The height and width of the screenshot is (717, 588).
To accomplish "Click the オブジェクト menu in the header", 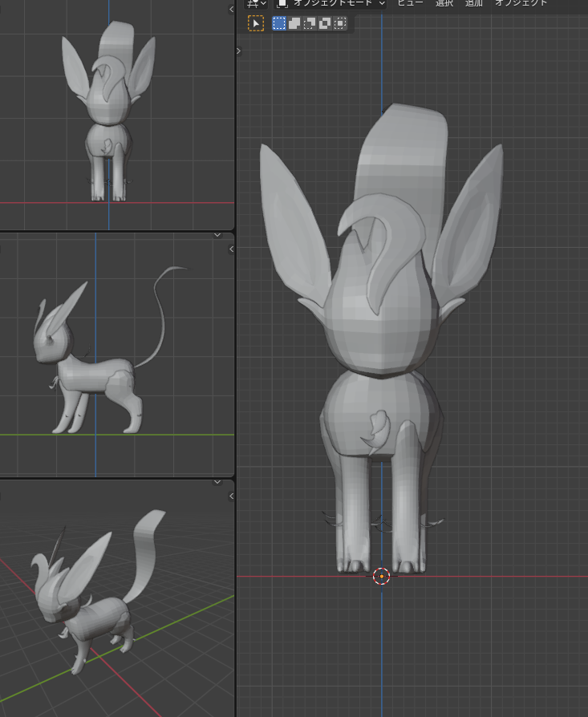I will point(521,3).
